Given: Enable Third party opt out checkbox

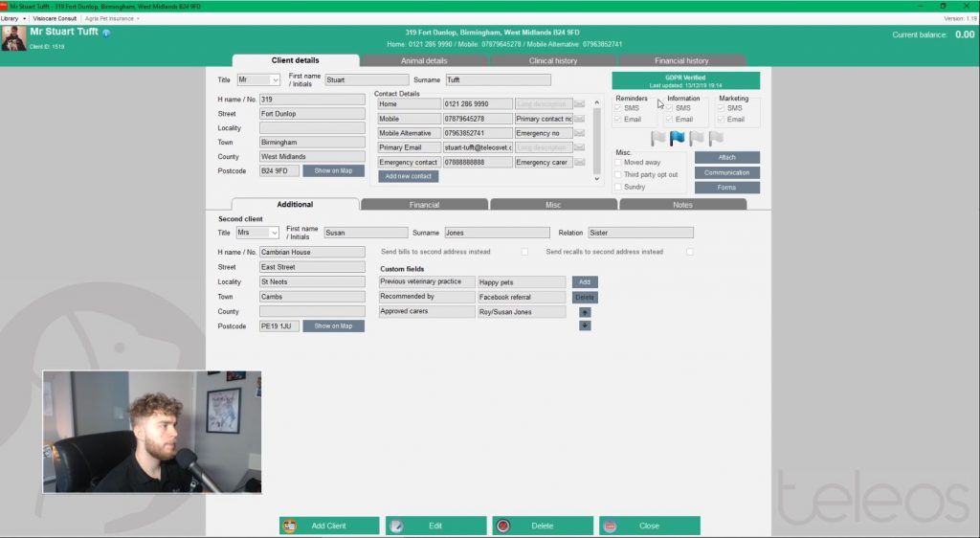Looking at the screenshot, I should (618, 175).
